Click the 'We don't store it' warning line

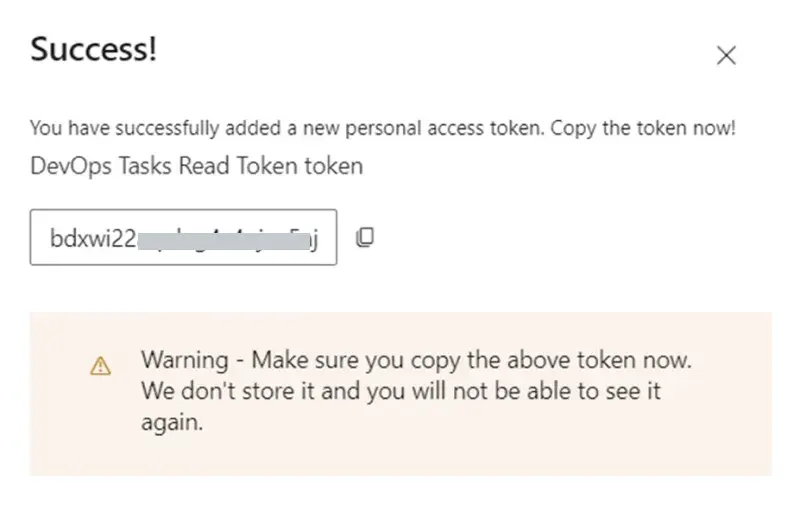click(401, 391)
